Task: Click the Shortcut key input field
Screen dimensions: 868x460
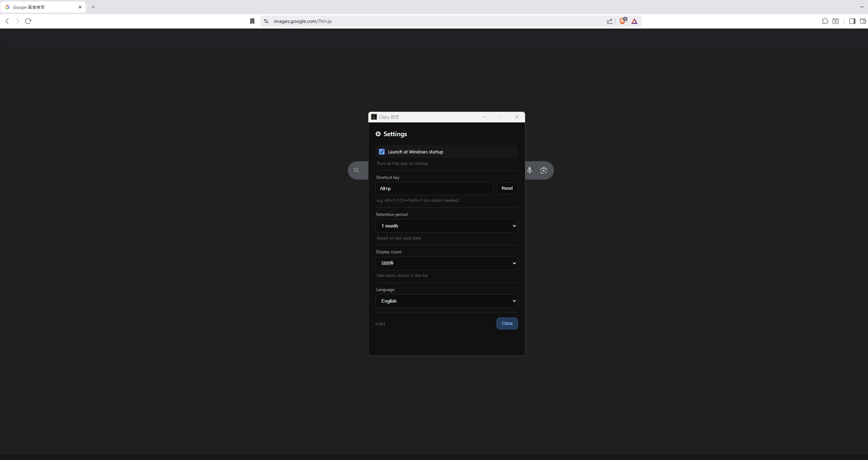Action: point(434,188)
